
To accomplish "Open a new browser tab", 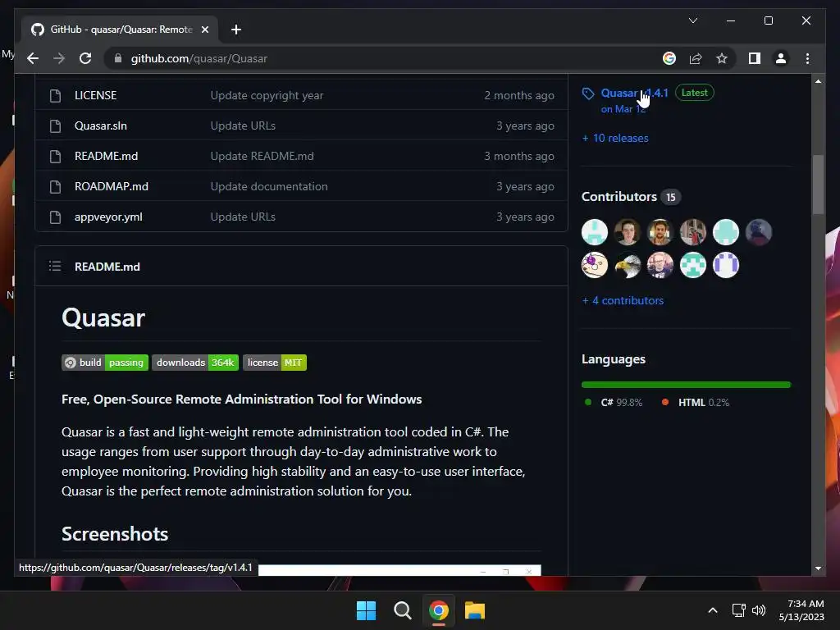I will 236,30.
